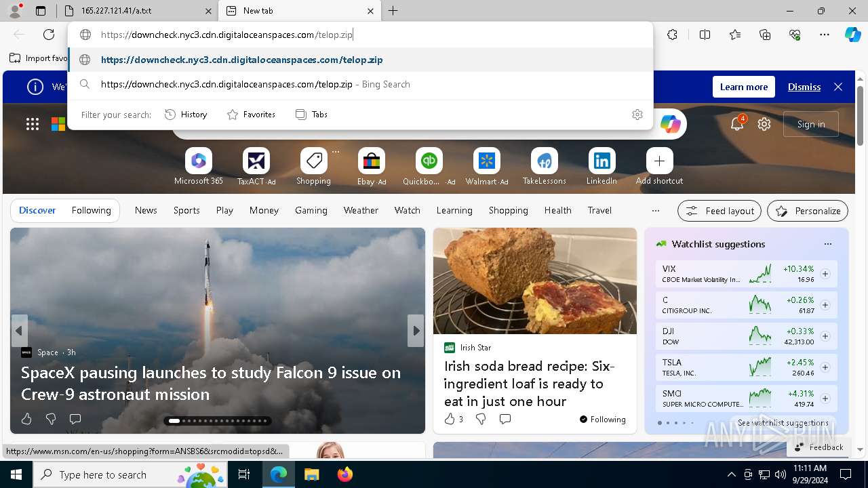Click the Sign in button

(811, 124)
